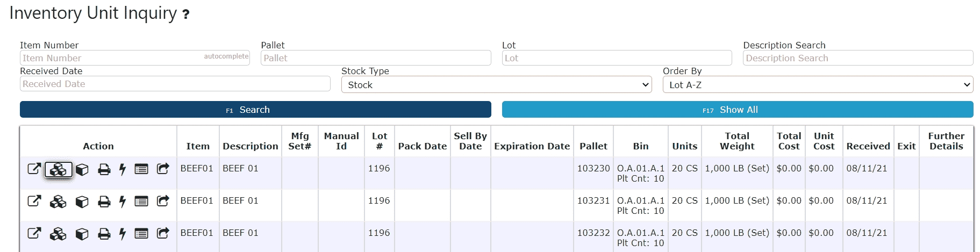Click share arrow icon for pallet 103232

[163, 233]
